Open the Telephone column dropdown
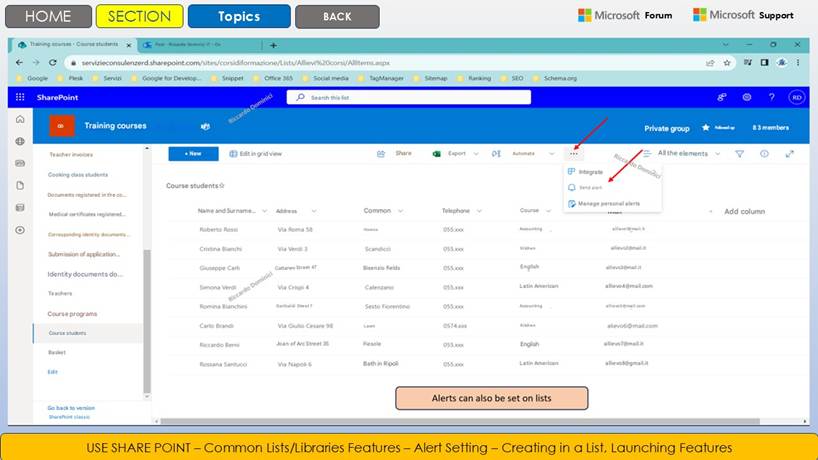Viewport: 818px width, 460px height. [x=479, y=211]
